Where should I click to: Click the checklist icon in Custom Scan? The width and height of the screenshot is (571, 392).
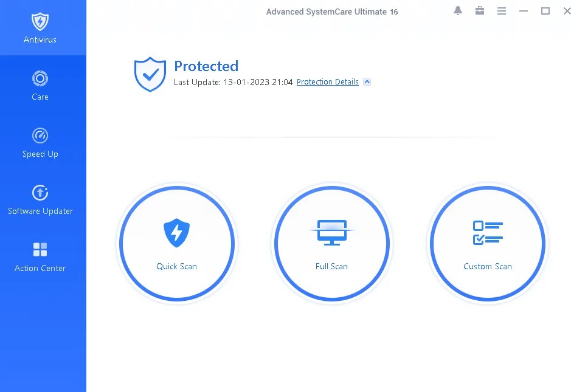click(488, 233)
